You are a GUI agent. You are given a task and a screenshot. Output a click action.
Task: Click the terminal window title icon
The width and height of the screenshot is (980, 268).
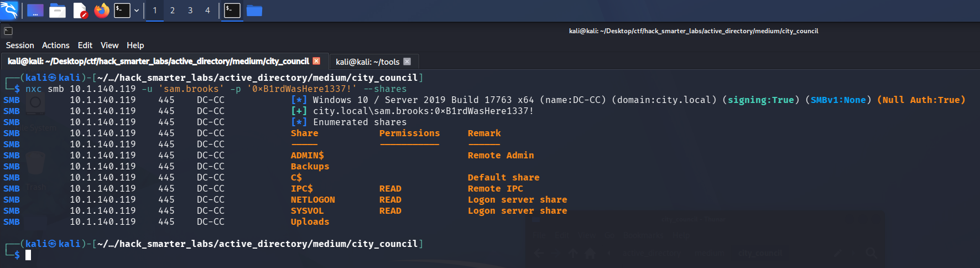(8, 31)
